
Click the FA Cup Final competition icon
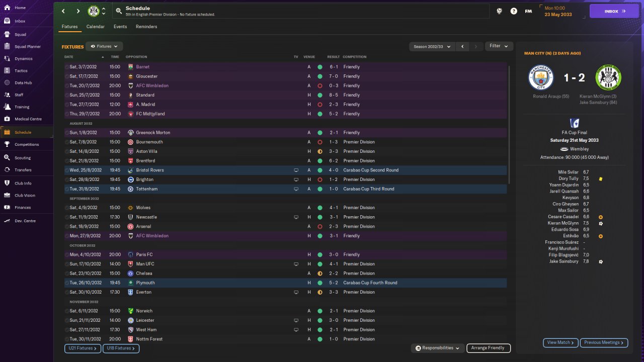tap(574, 123)
